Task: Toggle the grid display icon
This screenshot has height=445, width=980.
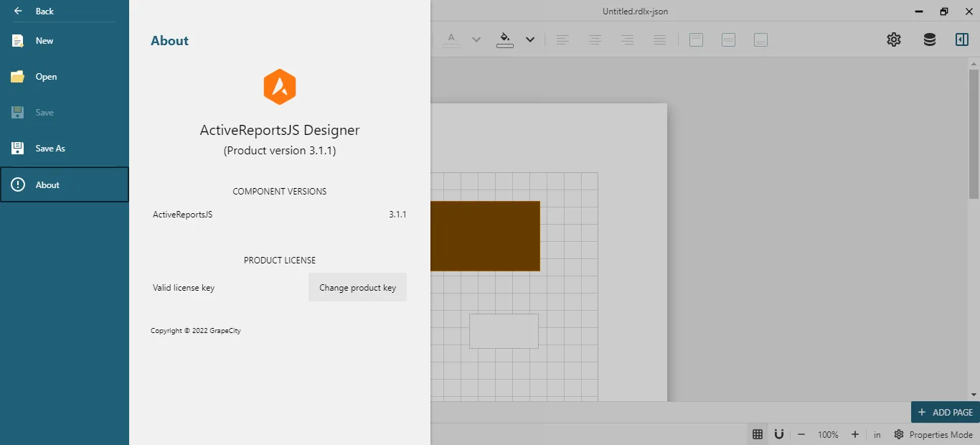Action: coord(758,434)
